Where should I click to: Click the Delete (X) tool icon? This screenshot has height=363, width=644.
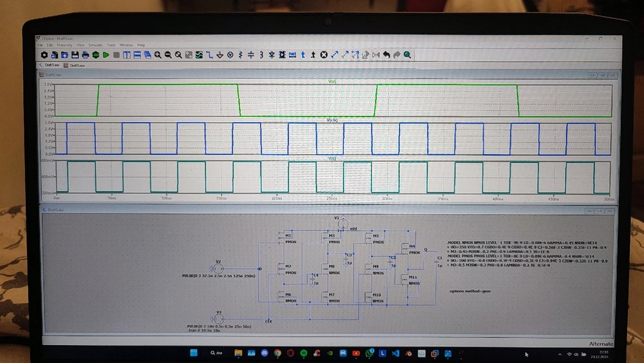[324, 55]
